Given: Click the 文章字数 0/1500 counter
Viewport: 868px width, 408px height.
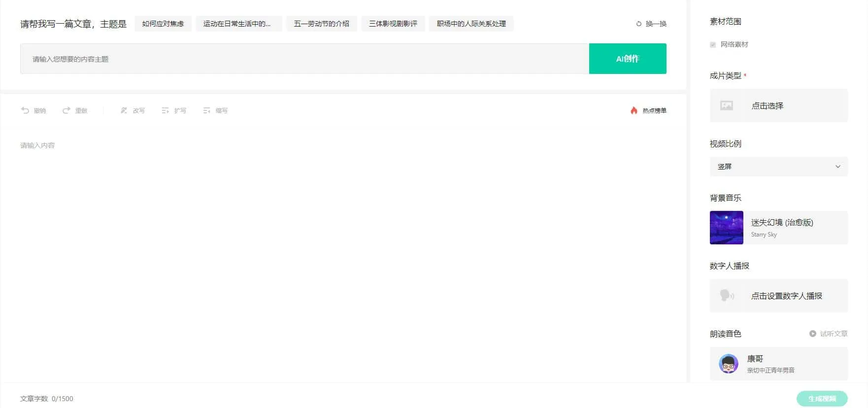Looking at the screenshot, I should 47,399.
